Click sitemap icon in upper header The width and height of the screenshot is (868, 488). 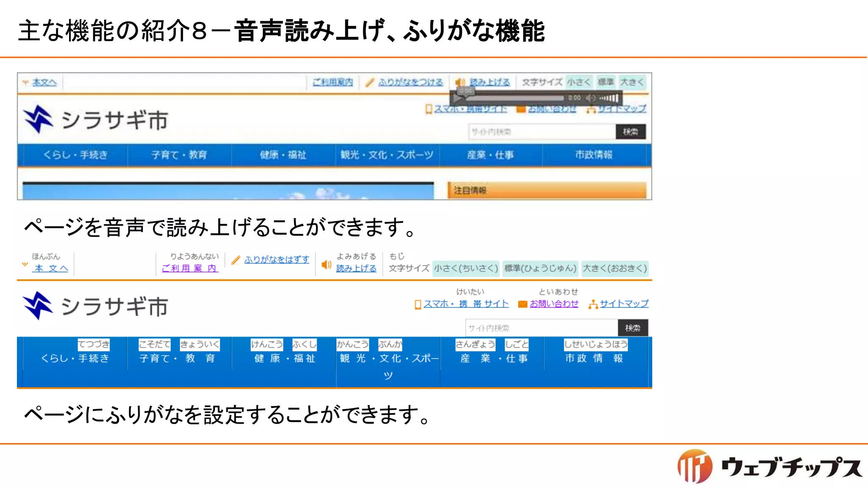(x=591, y=109)
